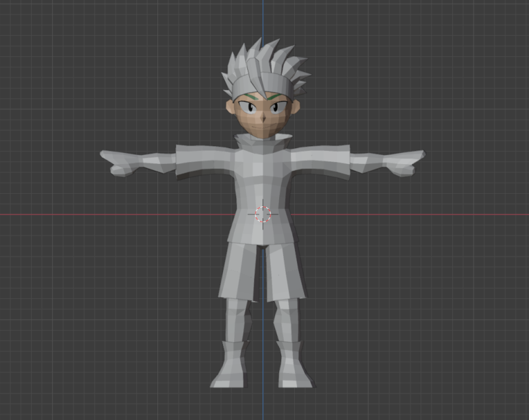Select the jacket's high collar

pyautogui.click(x=263, y=144)
